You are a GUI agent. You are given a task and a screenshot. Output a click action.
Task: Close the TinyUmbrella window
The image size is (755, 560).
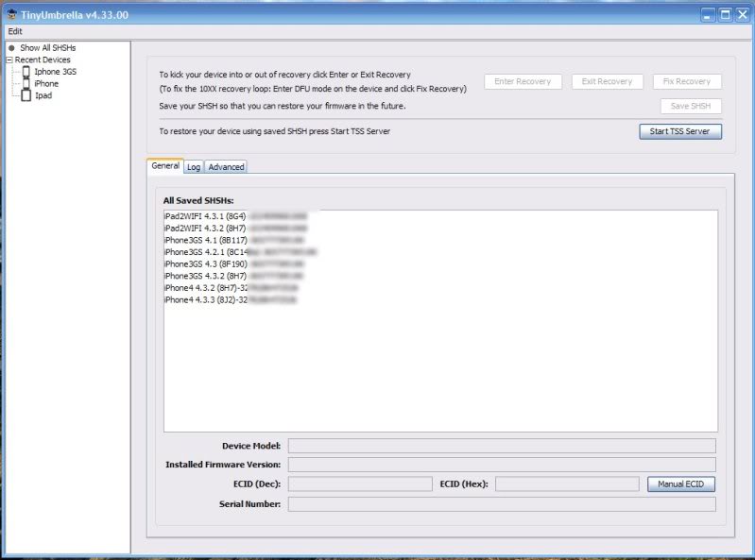(x=743, y=15)
